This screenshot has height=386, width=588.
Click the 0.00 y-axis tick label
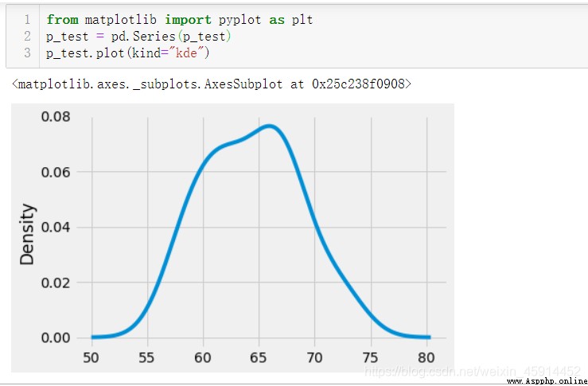tap(56, 338)
